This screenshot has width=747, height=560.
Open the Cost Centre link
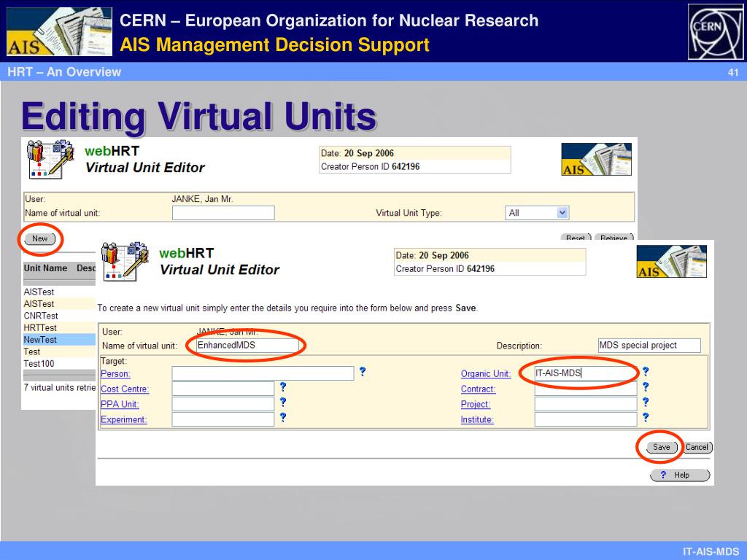[125, 389]
